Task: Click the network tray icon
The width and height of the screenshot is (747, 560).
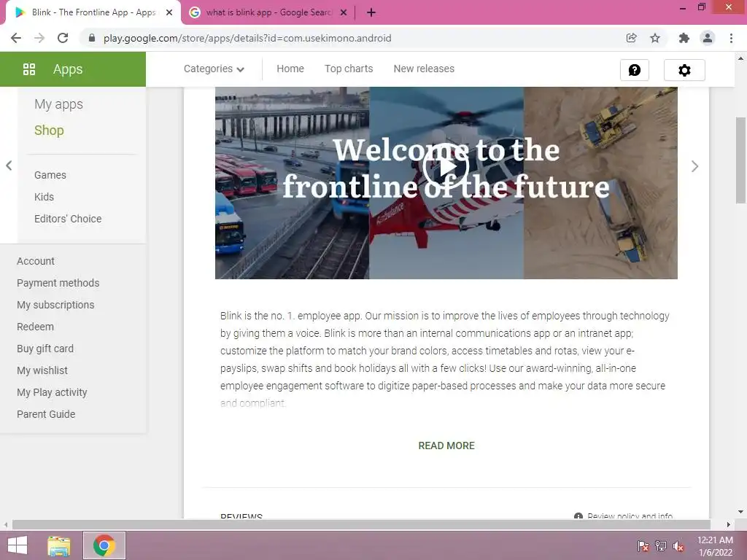Action: click(x=661, y=545)
